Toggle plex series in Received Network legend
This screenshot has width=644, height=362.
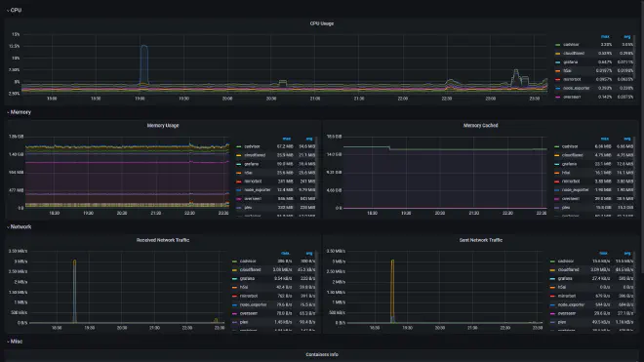tap(244, 322)
